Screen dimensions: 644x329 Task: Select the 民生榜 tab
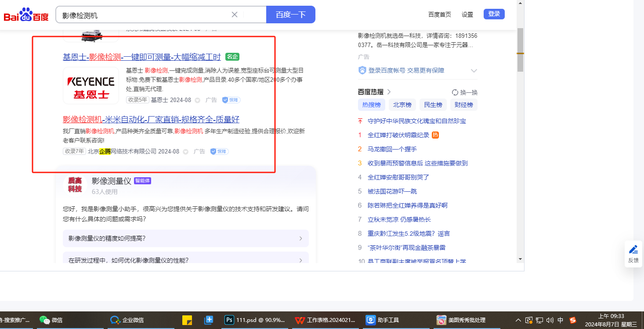pos(433,105)
